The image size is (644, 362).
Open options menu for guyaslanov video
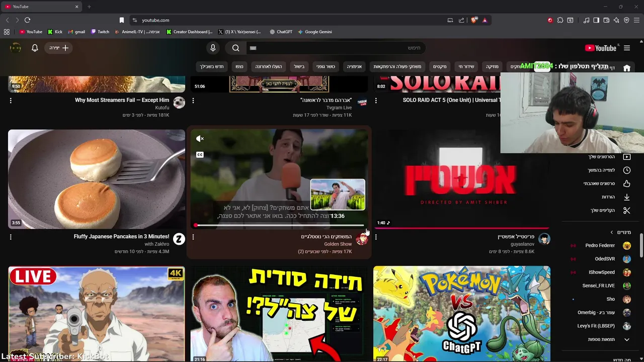(376, 237)
